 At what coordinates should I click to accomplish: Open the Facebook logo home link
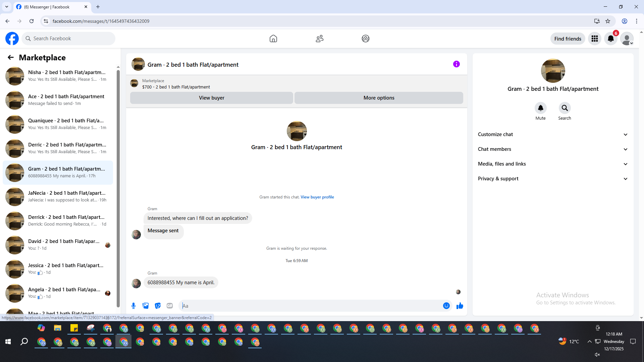point(12,39)
